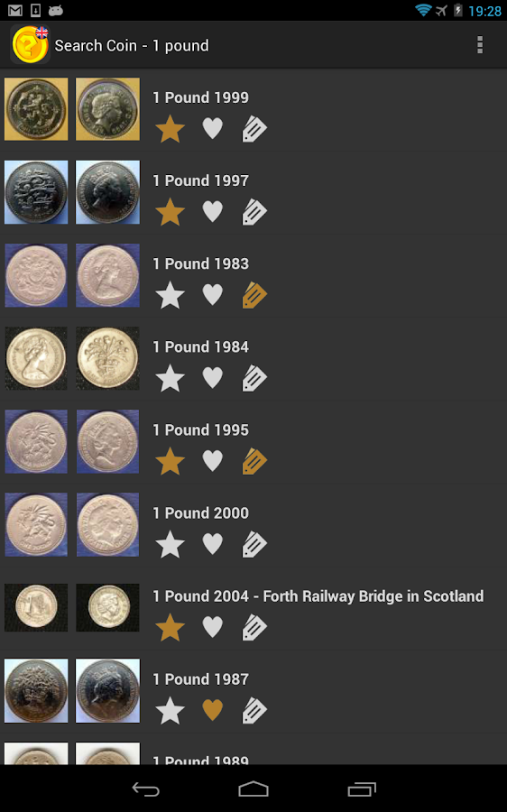Tap the star for Forth Railway Bridge coin
Image resolution: width=507 pixels, height=812 pixels.
(x=170, y=628)
